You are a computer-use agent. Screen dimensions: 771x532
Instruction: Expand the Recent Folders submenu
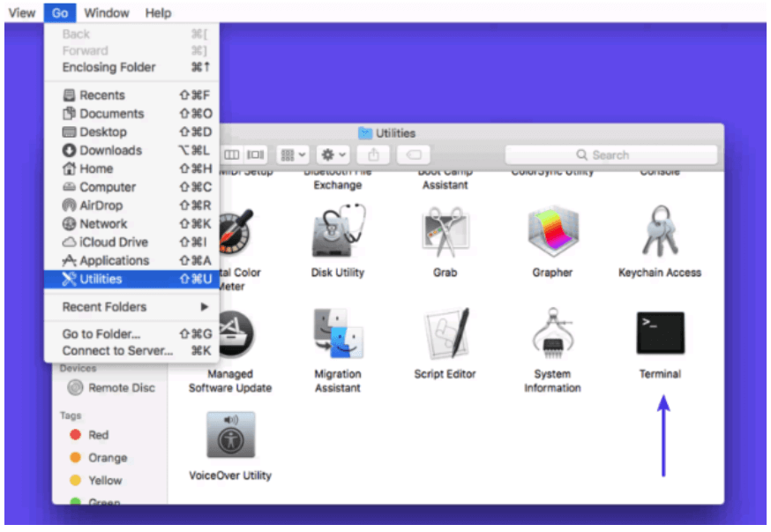pos(106,307)
